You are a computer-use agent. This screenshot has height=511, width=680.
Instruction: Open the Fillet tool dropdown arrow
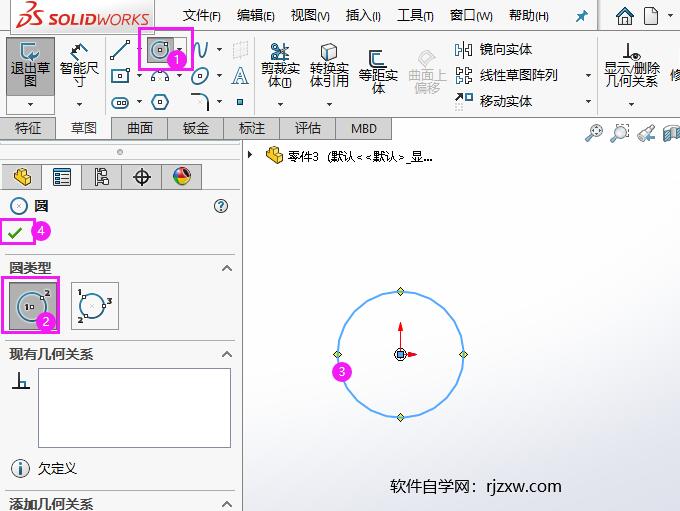point(219,102)
